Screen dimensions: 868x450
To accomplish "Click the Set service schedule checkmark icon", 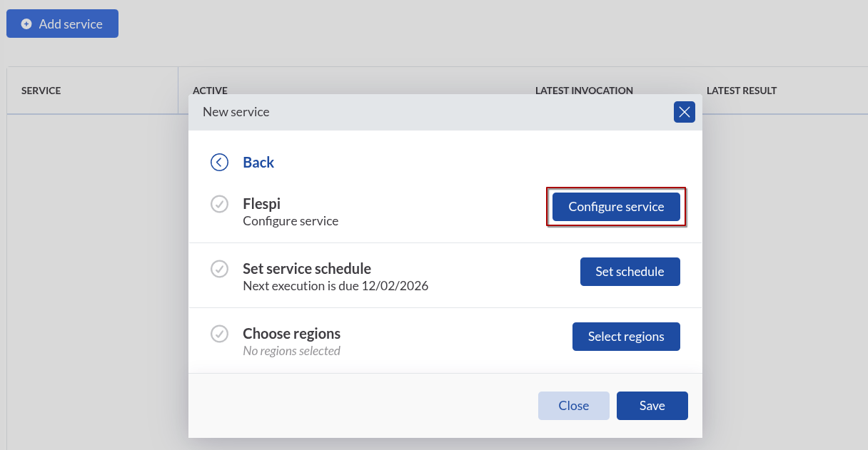I will coord(219,270).
